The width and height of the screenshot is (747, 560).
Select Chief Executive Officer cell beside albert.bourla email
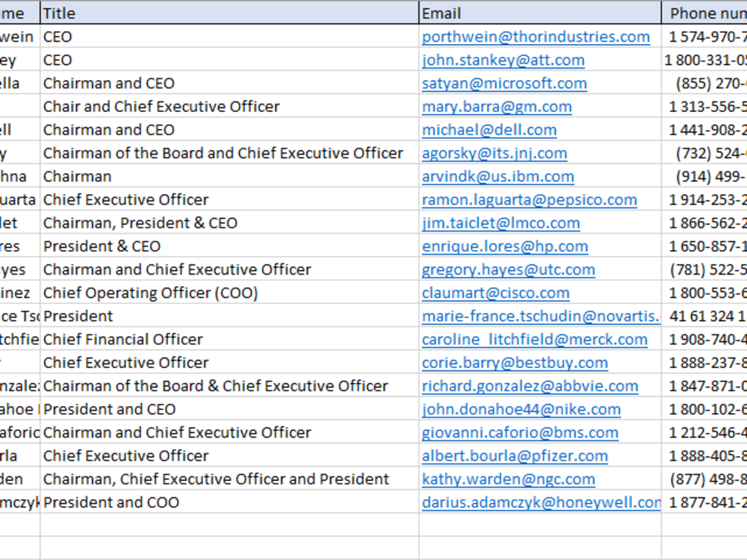(229, 456)
